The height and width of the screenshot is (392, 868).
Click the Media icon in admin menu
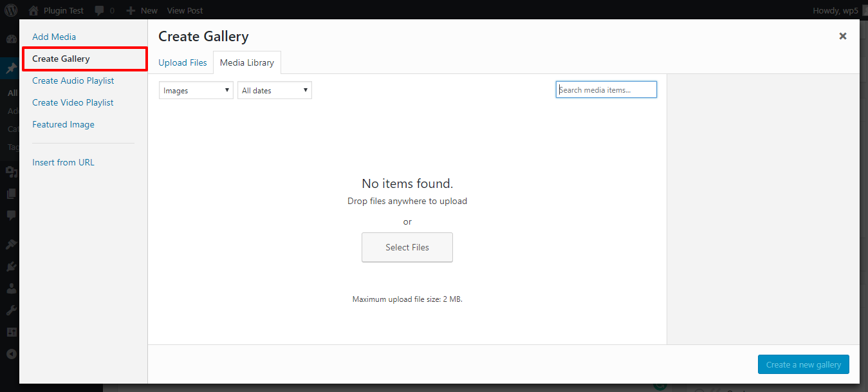pos(11,171)
